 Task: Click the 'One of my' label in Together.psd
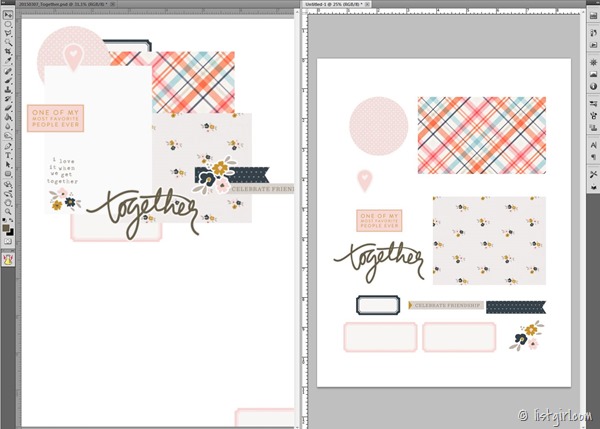click(x=55, y=118)
